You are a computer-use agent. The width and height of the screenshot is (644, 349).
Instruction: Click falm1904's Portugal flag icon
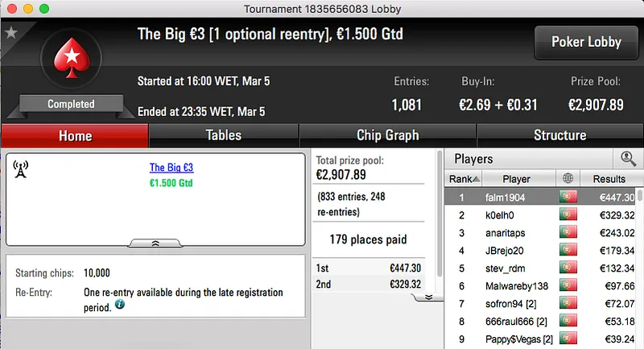pyautogui.click(x=569, y=197)
